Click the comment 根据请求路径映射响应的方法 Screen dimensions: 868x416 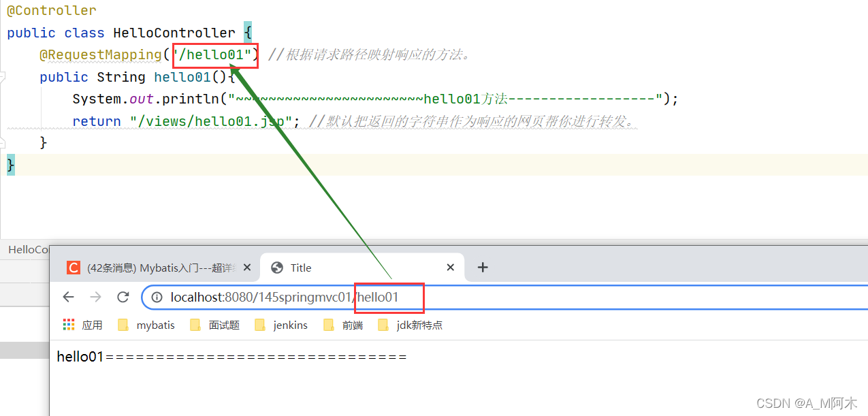tap(370, 54)
